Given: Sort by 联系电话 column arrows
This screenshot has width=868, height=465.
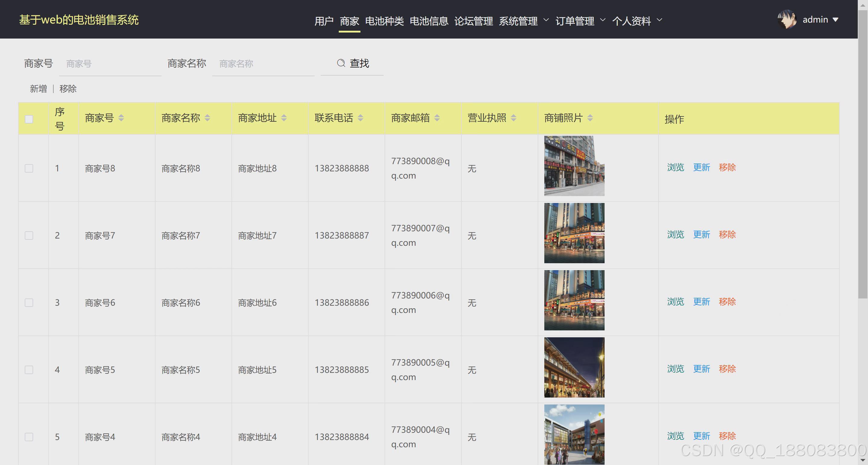Looking at the screenshot, I should 360,118.
